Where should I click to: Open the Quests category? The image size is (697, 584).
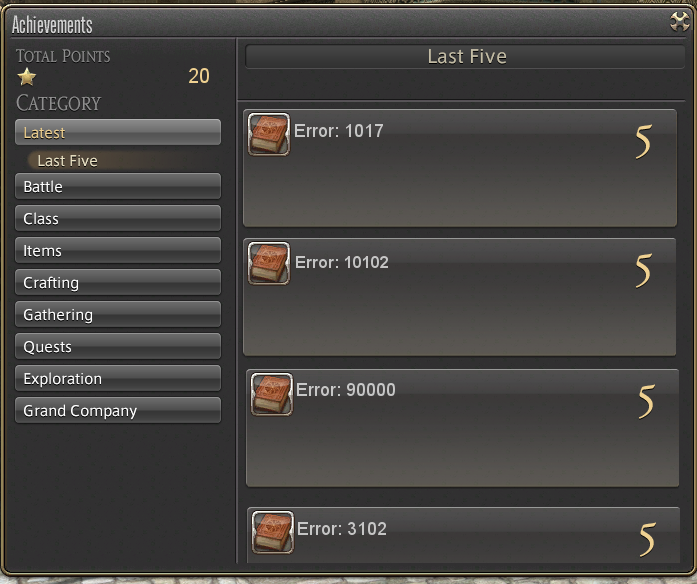(118, 346)
